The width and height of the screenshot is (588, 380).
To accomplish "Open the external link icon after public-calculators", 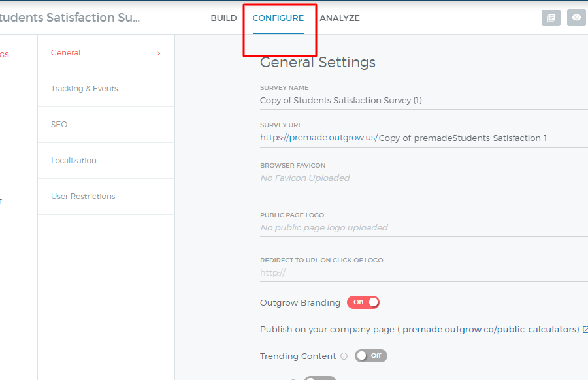I will tap(585, 329).
